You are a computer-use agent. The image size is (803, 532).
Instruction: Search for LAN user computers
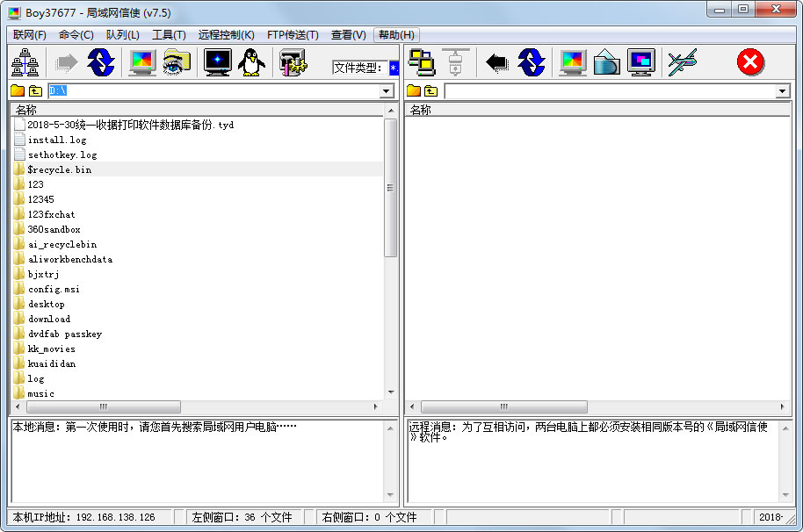pos(25,61)
